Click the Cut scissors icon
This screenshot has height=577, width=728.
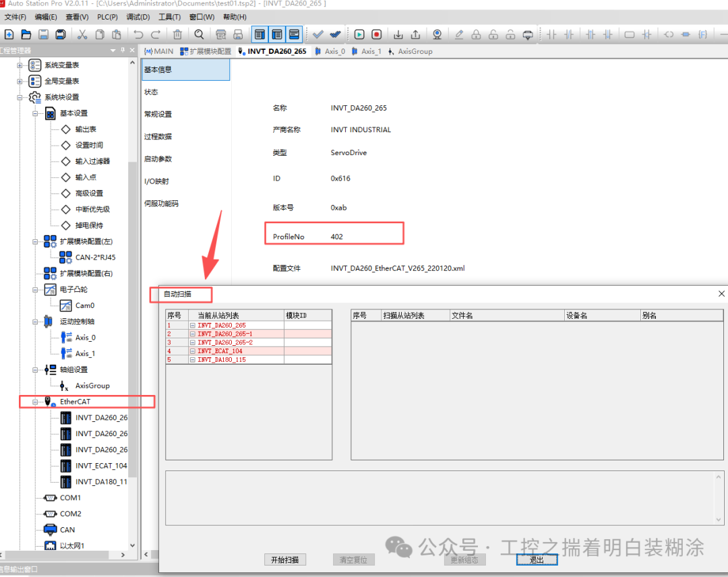click(x=82, y=34)
